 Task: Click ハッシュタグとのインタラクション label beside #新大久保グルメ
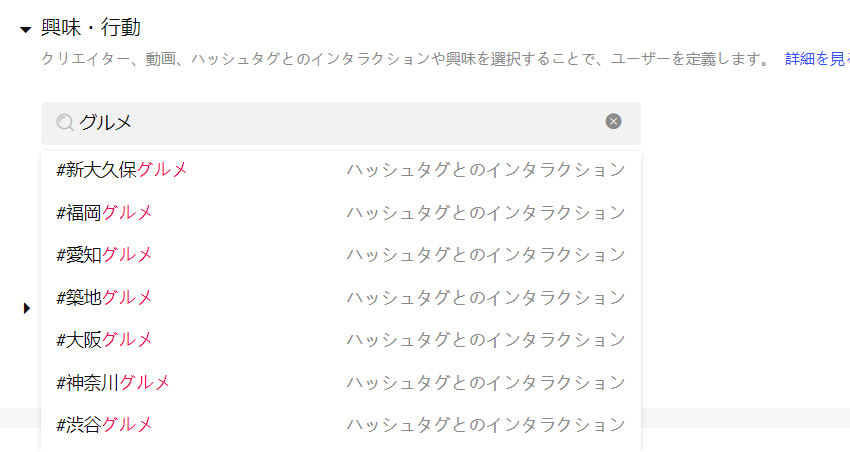[x=486, y=170]
